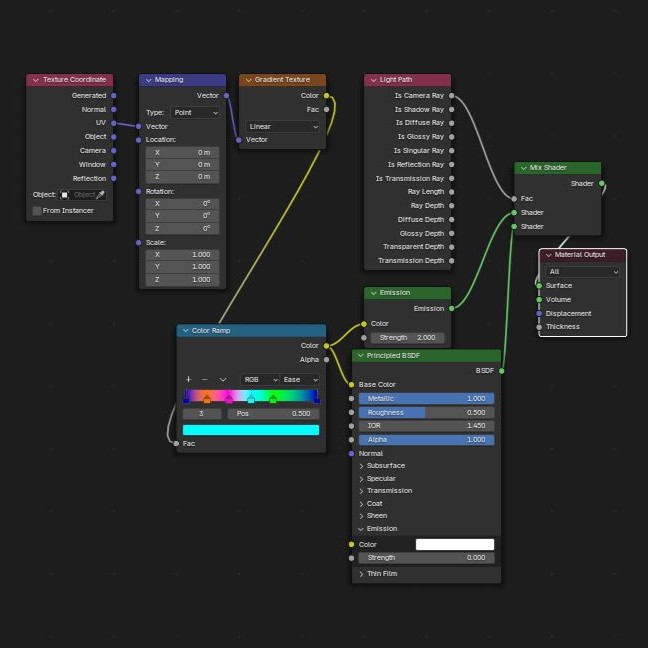Image resolution: width=648 pixels, height=648 pixels.
Task: Collapse the Light Path node with its header arrow
Action: tap(372, 80)
